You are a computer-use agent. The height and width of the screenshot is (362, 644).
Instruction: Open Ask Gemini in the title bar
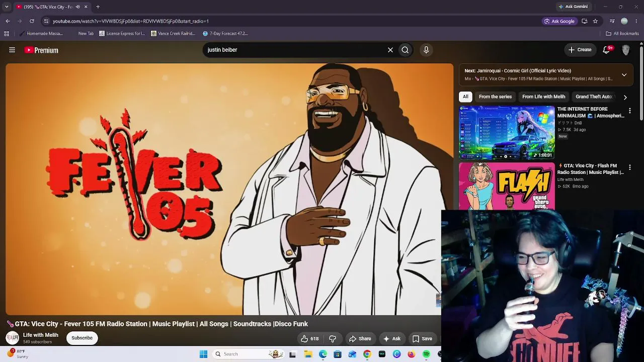click(573, 7)
